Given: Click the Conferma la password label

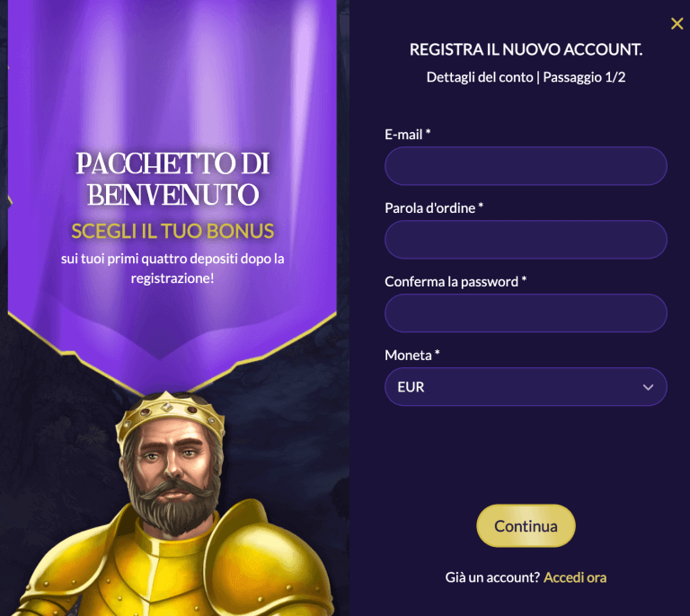Looking at the screenshot, I should [x=456, y=281].
